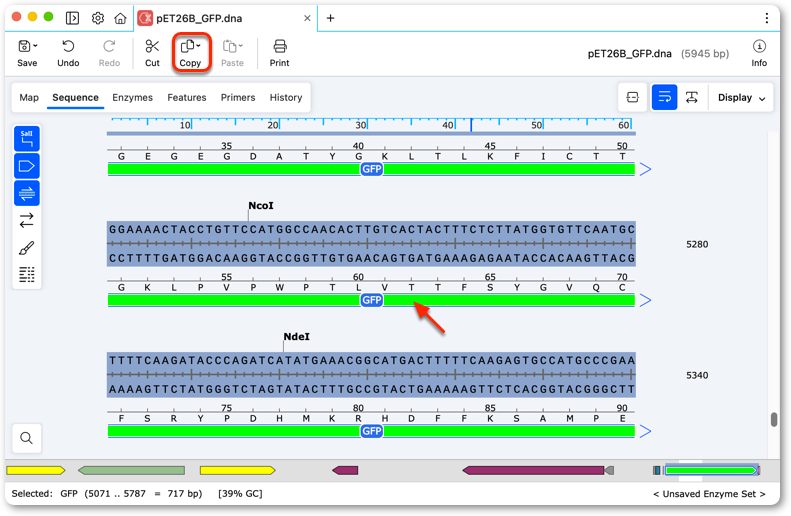Open the Save dropdown arrow
Screen dimensions: 791x516
35,46
